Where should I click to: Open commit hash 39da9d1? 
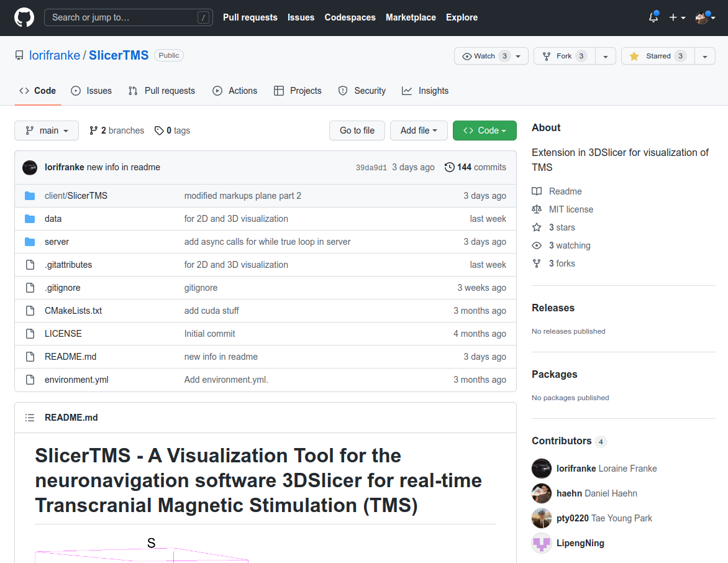[371, 168]
